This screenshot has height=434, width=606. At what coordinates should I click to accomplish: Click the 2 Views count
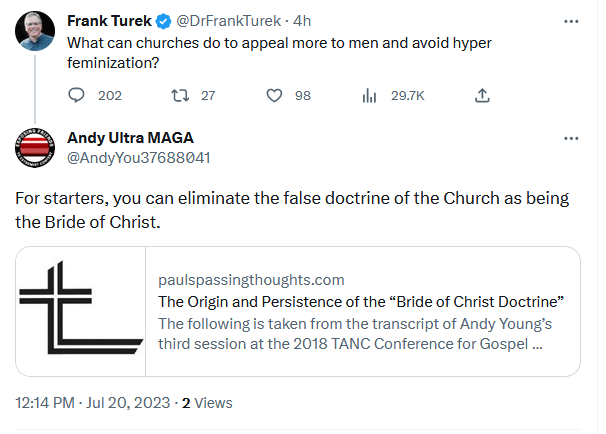[x=206, y=403]
